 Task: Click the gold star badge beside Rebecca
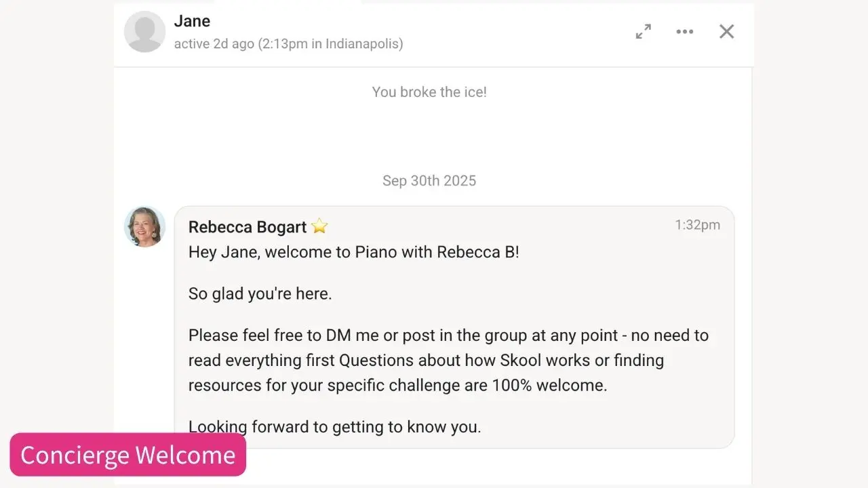(319, 226)
